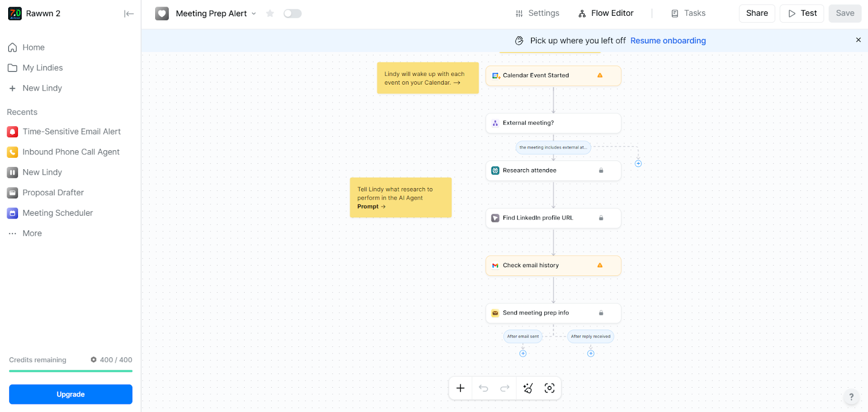Click the 400 / 400 credits value

(x=111, y=360)
